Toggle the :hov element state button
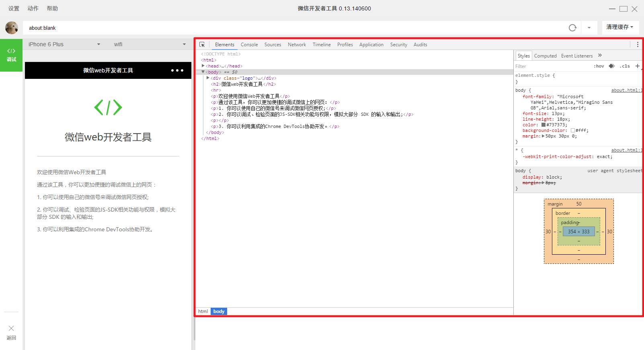The height and width of the screenshot is (350, 644). 599,66
